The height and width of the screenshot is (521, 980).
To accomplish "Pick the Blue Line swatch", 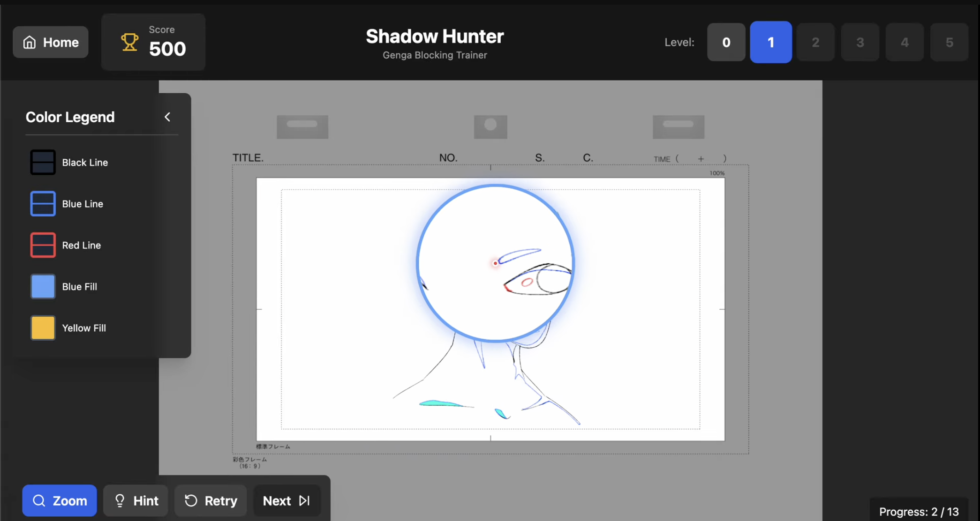I will [x=43, y=203].
